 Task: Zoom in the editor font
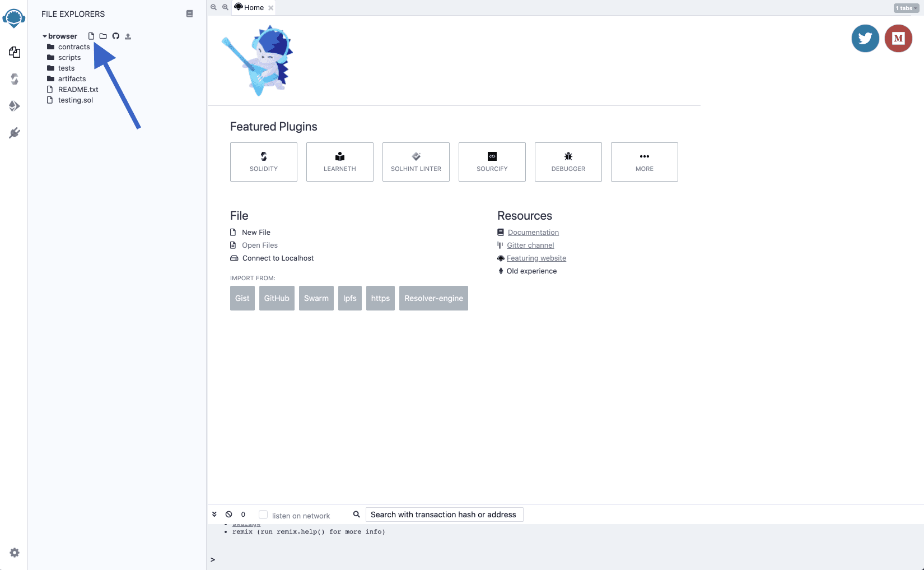[x=225, y=7]
